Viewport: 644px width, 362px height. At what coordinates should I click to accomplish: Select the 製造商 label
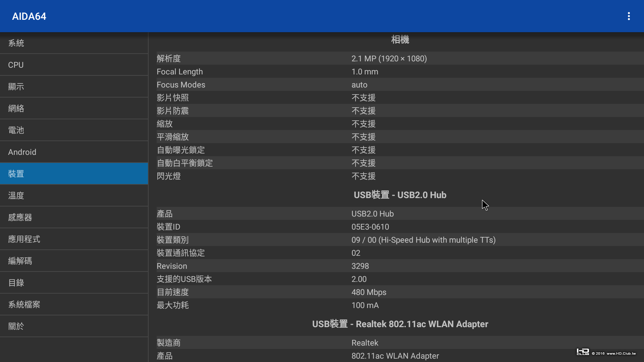(169, 343)
